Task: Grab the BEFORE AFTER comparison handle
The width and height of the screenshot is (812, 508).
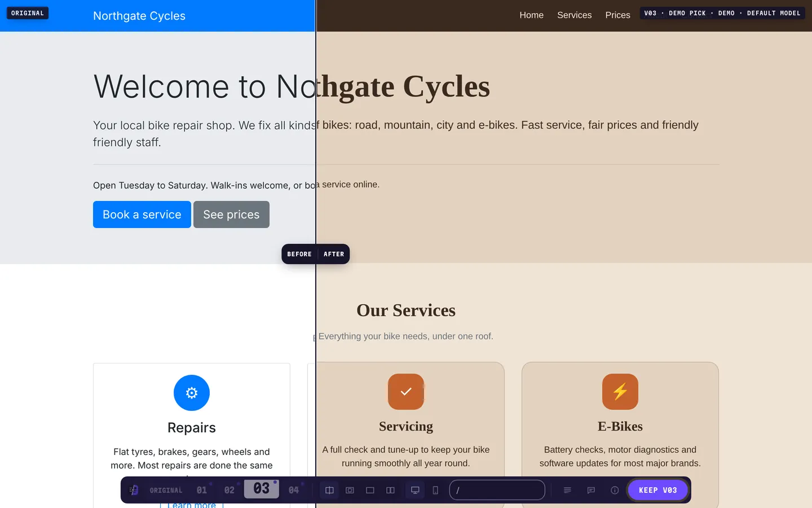Action: click(x=316, y=254)
